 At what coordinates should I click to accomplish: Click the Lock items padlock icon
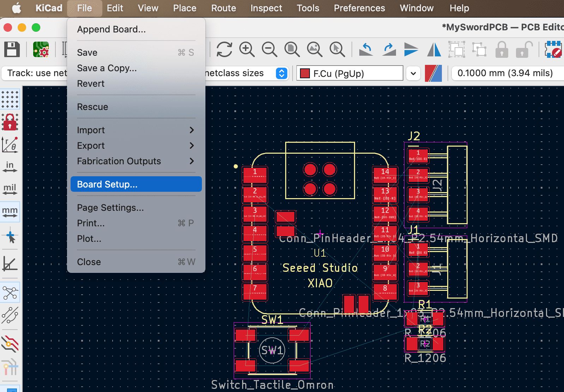click(x=502, y=49)
